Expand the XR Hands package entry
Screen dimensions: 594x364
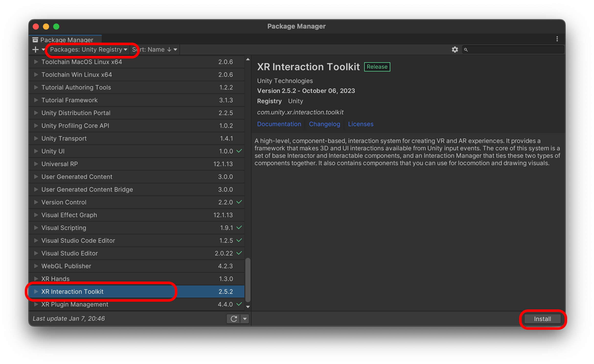36,279
